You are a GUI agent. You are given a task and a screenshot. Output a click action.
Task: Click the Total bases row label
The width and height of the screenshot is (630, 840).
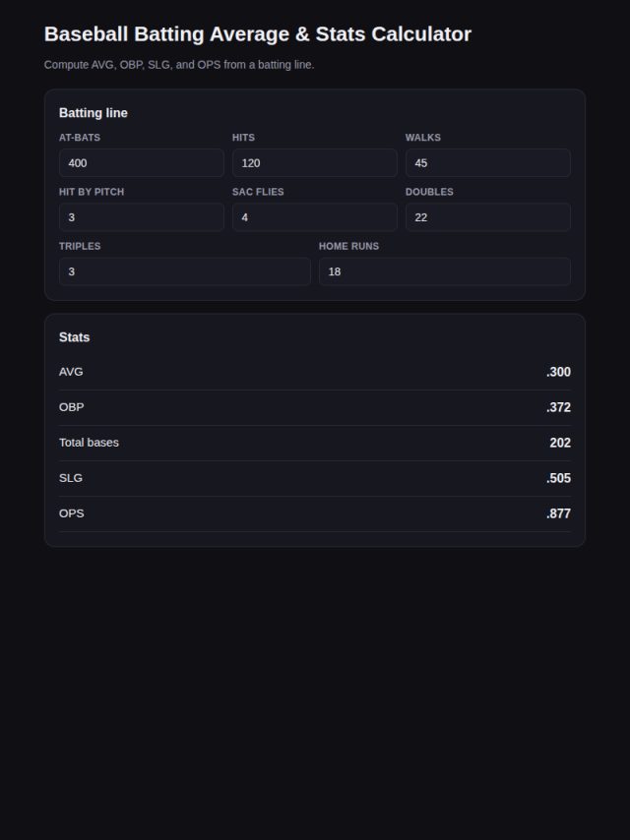89,443
